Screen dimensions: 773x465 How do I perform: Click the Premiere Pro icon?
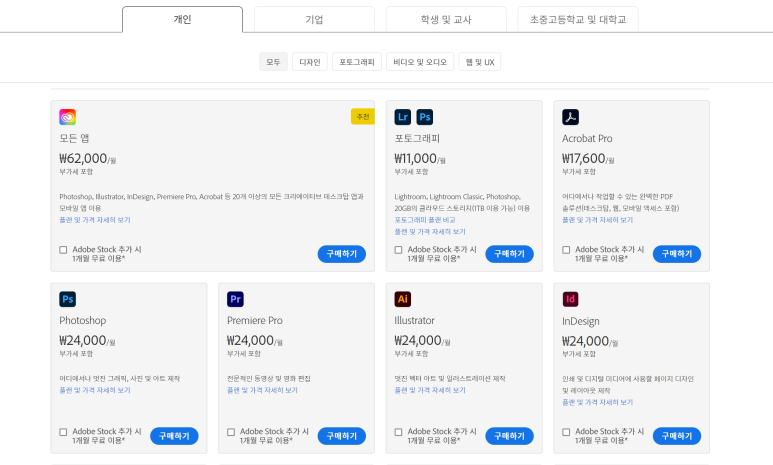(235, 299)
